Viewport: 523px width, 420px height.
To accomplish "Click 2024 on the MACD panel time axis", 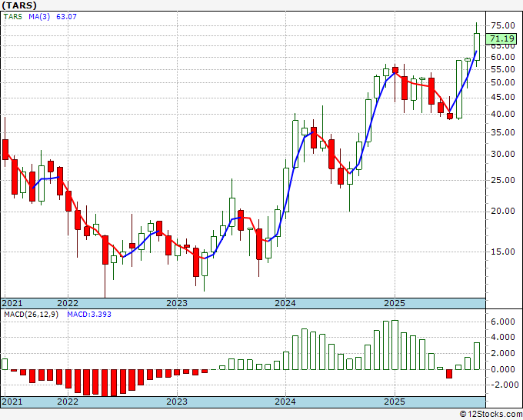I will click(285, 402).
